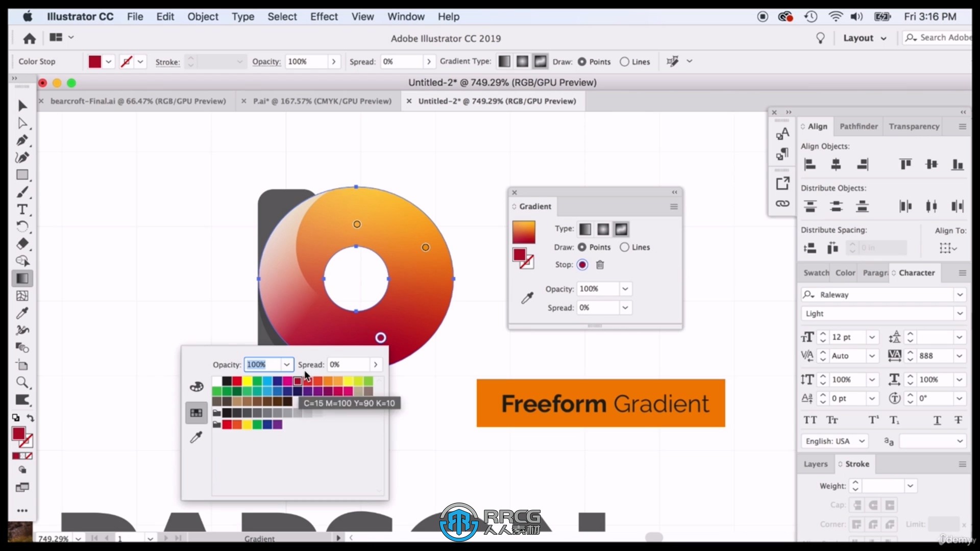Select Points radio in control bar

tap(582, 62)
